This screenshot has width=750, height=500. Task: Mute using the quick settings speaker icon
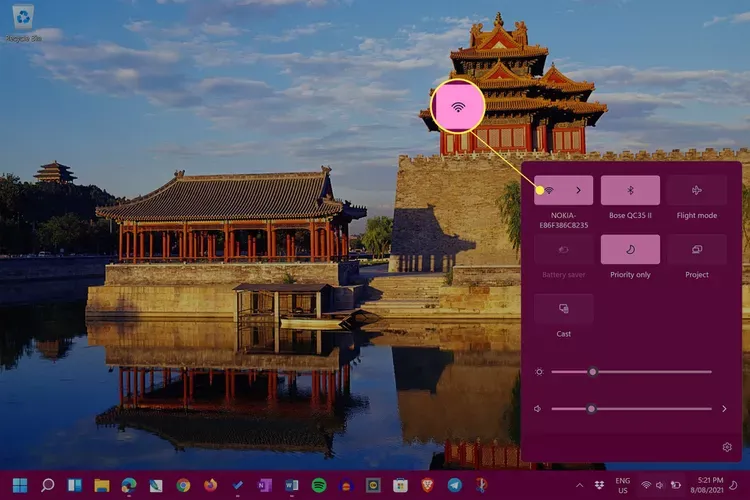(538, 409)
